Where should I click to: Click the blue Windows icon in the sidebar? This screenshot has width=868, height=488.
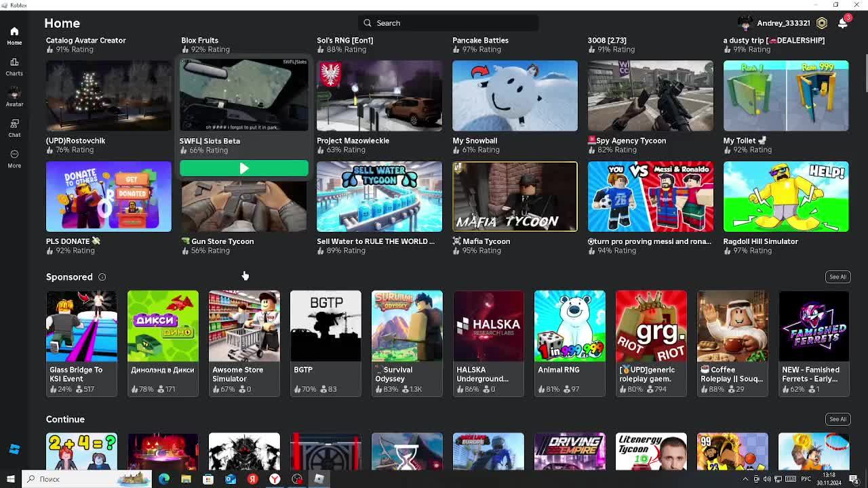pos(14,449)
